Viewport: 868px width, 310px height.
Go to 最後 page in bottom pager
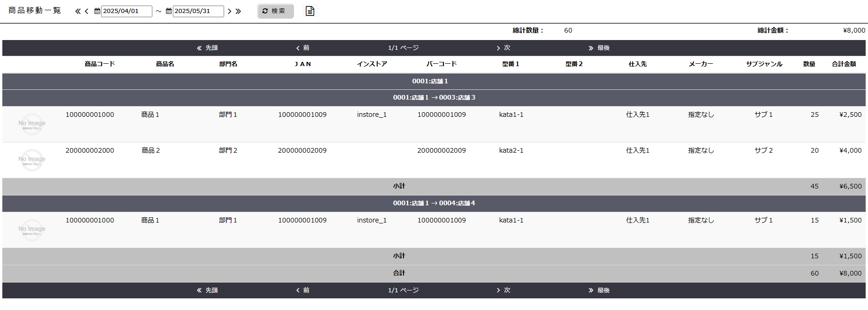click(599, 290)
